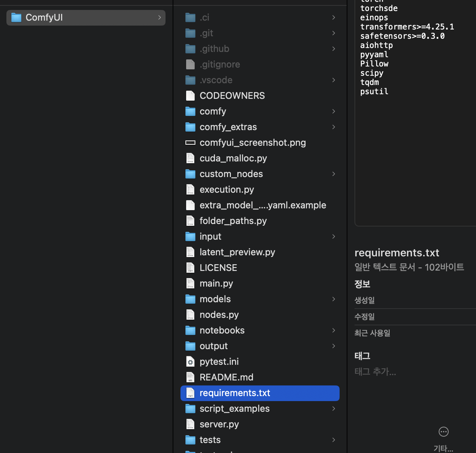476x453 pixels.
Task: Click the 정보 section header
Action: point(362,284)
